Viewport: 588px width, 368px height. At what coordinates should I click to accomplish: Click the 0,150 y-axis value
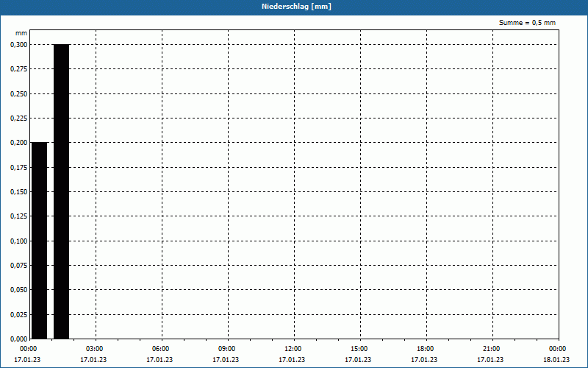tap(19, 192)
